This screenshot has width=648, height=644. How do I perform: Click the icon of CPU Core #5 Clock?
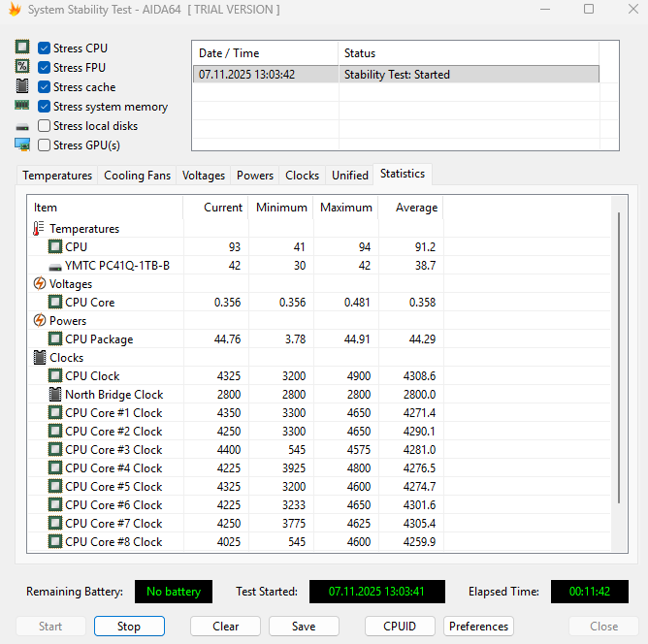click(x=55, y=486)
